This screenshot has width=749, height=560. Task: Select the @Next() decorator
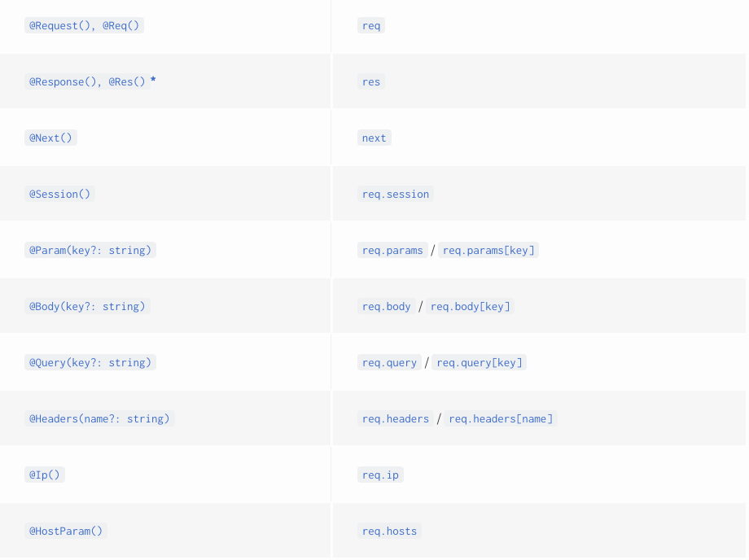click(x=50, y=138)
